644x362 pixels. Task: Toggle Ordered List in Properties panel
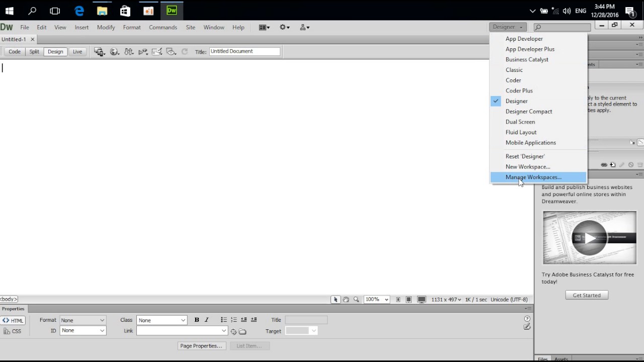(x=234, y=320)
